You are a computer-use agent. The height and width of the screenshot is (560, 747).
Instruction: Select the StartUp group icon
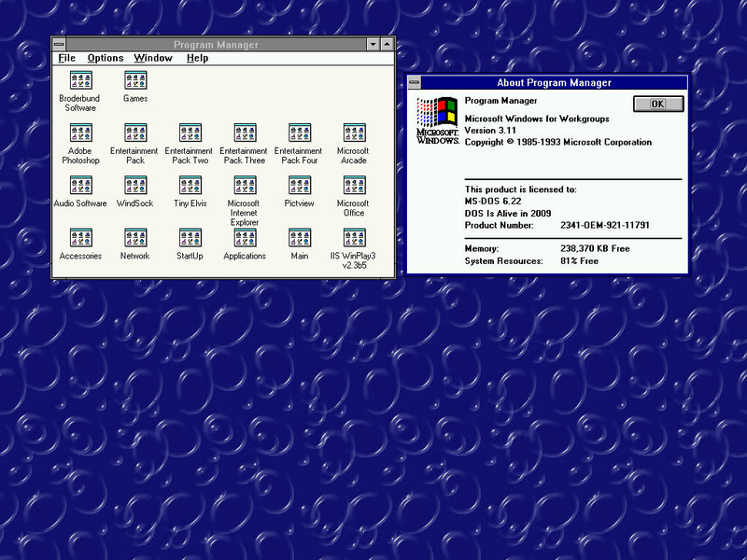[x=190, y=238]
